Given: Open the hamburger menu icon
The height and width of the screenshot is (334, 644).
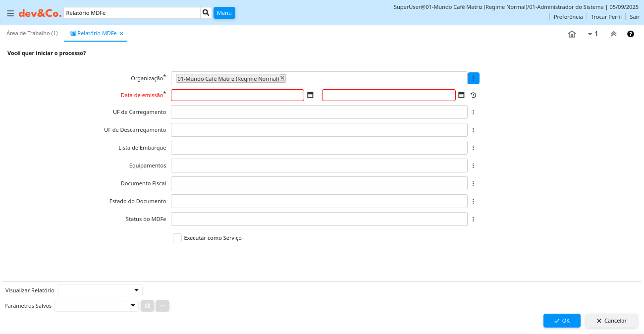Looking at the screenshot, I should [10, 13].
